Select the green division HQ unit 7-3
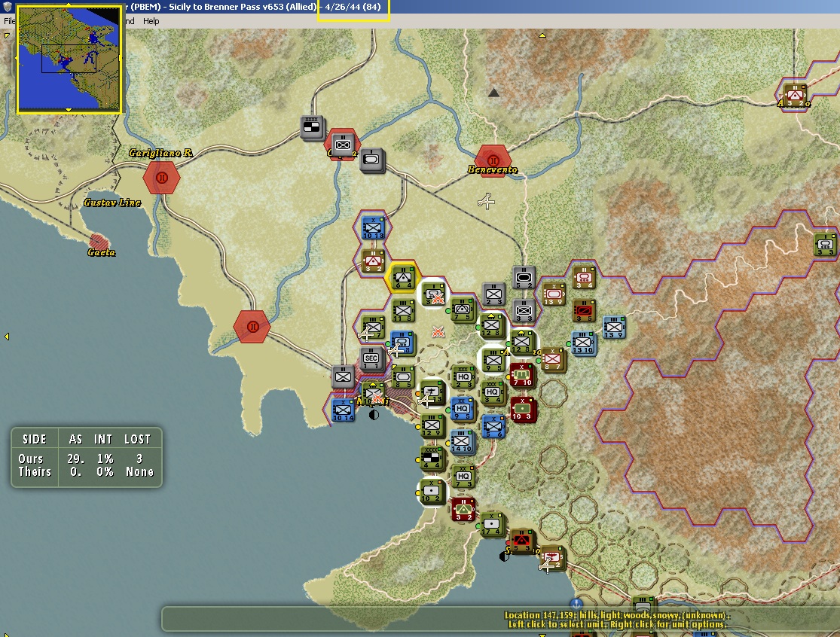This screenshot has height=637, width=840. pyautogui.click(x=463, y=477)
